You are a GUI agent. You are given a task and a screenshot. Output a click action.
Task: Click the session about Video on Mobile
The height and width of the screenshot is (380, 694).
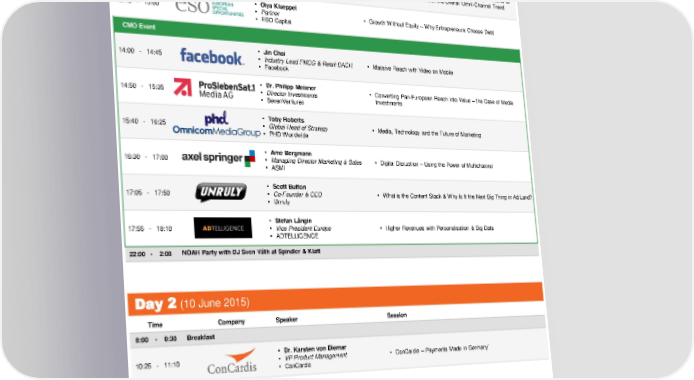coord(413,69)
